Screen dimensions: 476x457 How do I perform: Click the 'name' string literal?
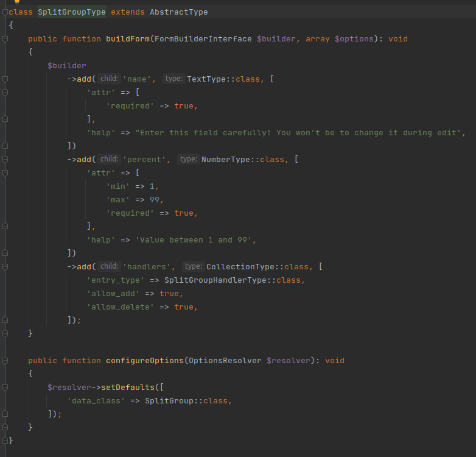(137, 79)
